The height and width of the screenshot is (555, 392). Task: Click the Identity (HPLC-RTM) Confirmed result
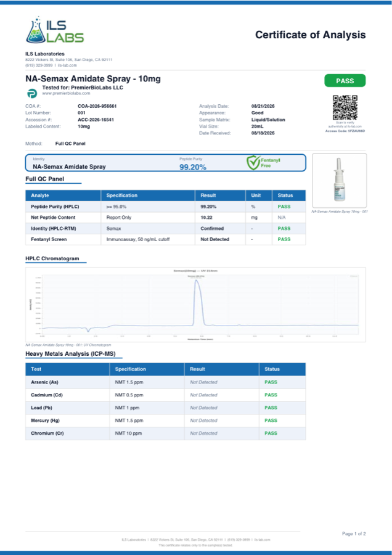pyautogui.click(x=212, y=229)
